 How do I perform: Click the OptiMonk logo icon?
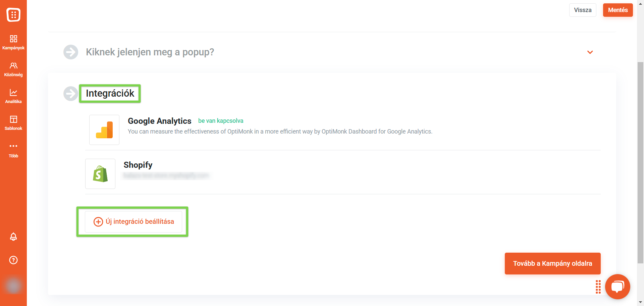tap(13, 14)
